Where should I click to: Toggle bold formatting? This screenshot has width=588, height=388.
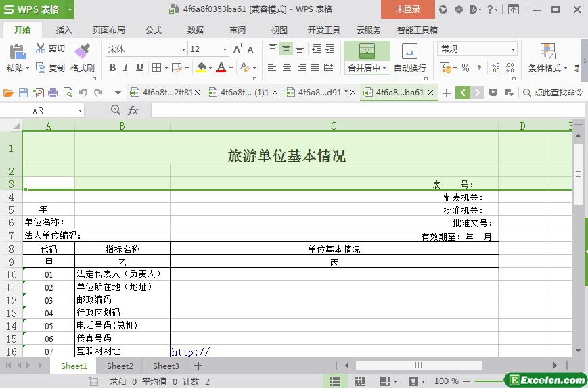112,68
